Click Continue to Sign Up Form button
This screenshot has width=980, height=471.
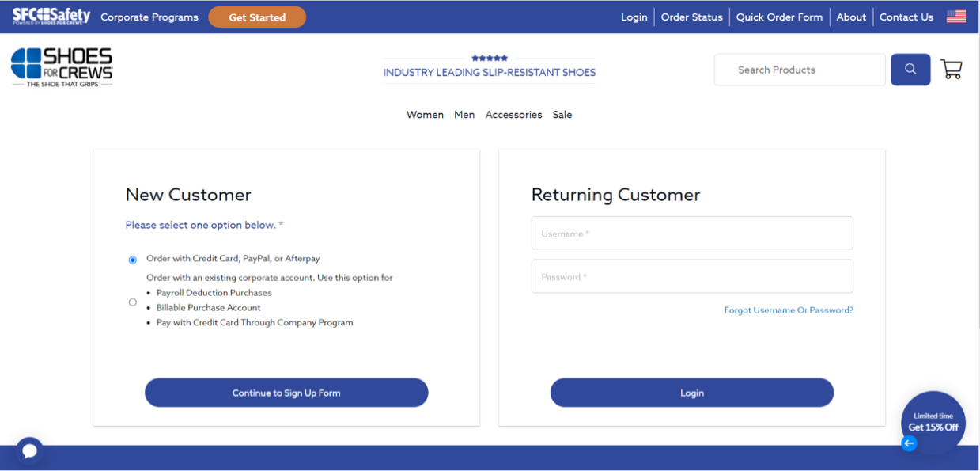(286, 393)
